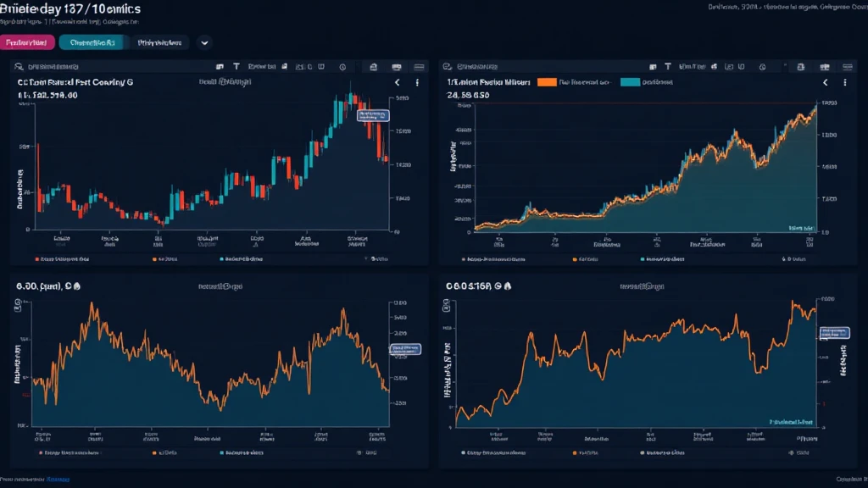
Task: Click the clock icon in the candlestick chart toolbar
Action: tap(342, 66)
